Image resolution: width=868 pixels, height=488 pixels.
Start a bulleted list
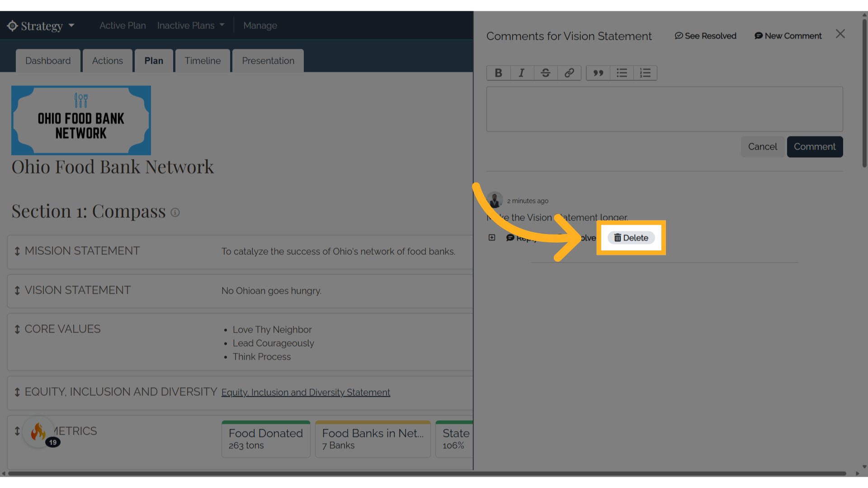(622, 73)
